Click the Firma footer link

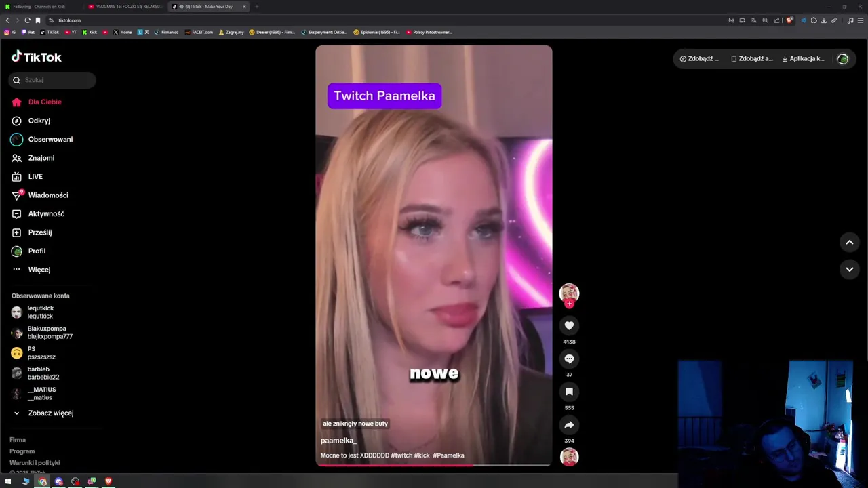(18, 440)
